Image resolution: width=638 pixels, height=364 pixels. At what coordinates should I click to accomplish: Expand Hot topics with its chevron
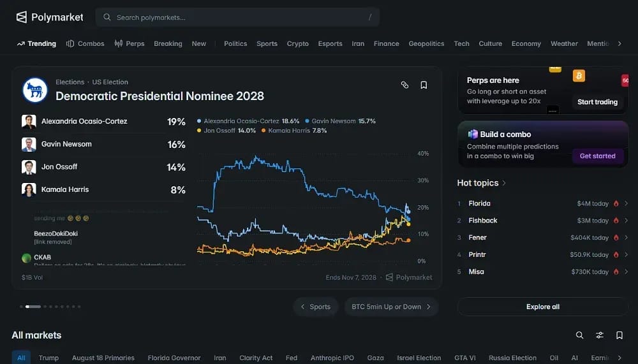[504, 183]
